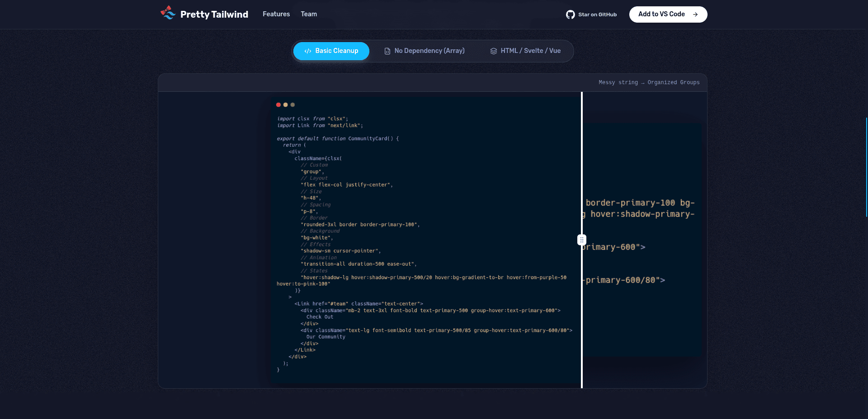Open the Pretty Tailwind home link
The width and height of the screenshot is (868, 419).
click(x=204, y=14)
